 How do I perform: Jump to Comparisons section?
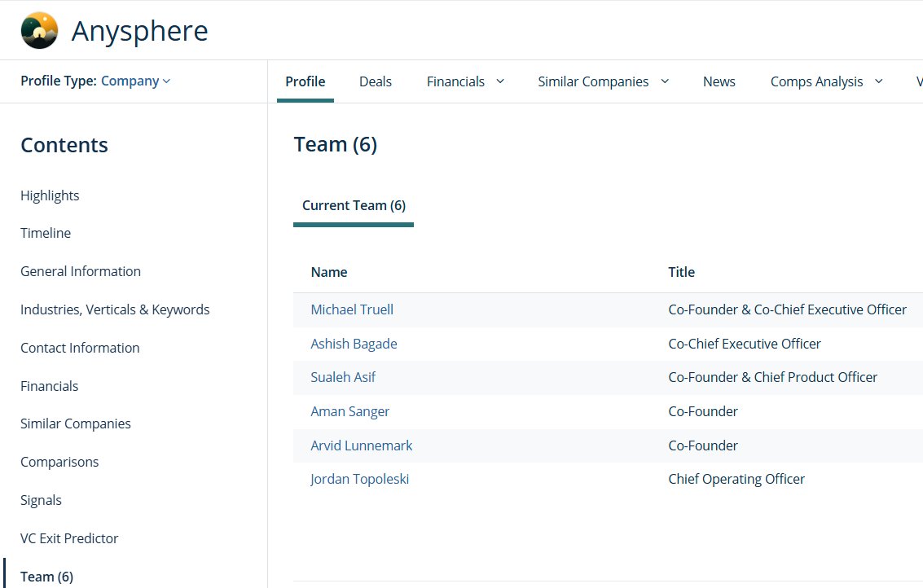tap(59, 462)
